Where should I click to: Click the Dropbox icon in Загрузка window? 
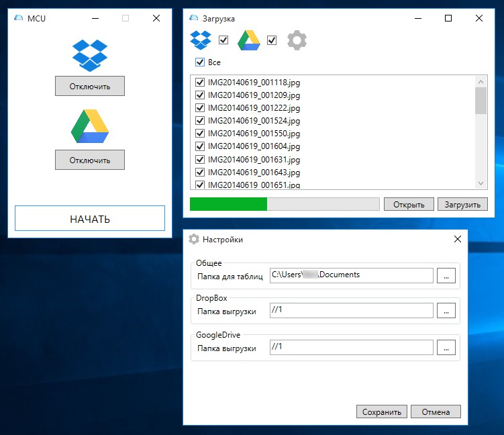click(201, 40)
